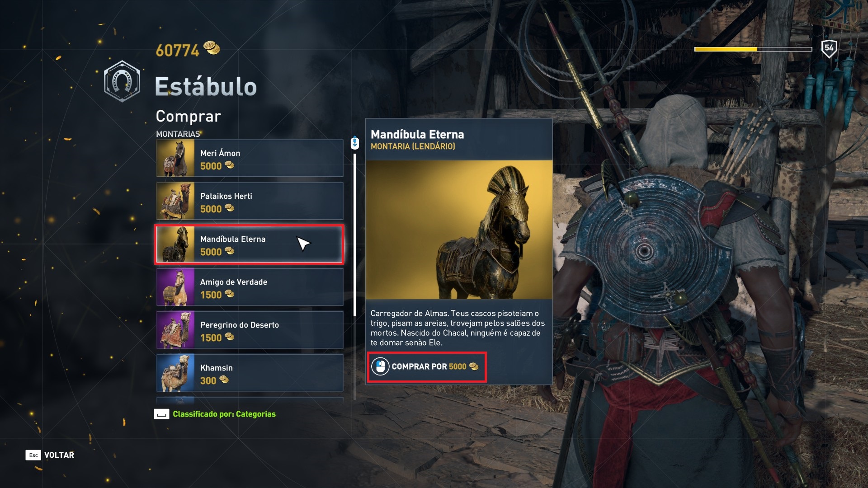
Task: Go back using the Voltar button
Action: [x=59, y=455]
